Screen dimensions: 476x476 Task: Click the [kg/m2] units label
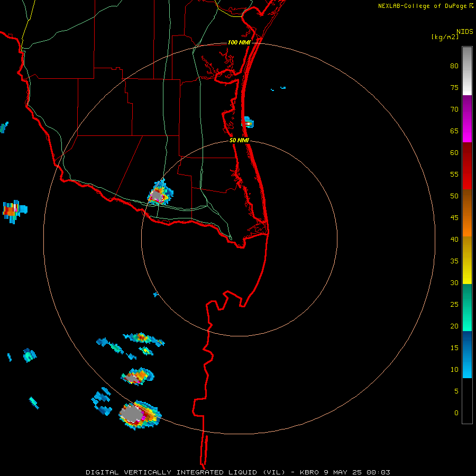[x=445, y=37]
